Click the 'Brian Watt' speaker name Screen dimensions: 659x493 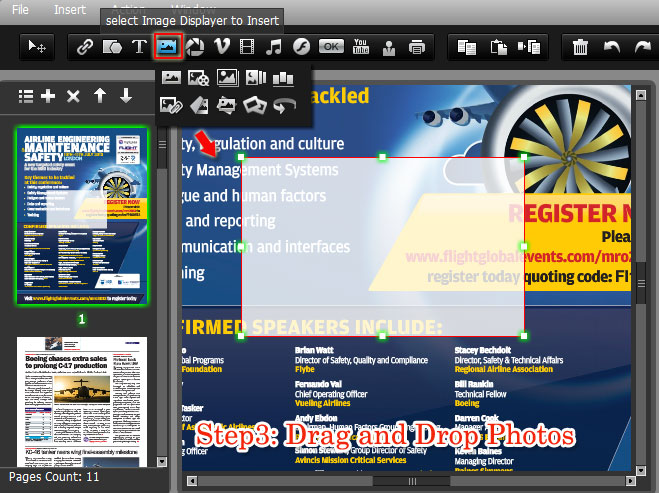click(x=314, y=350)
